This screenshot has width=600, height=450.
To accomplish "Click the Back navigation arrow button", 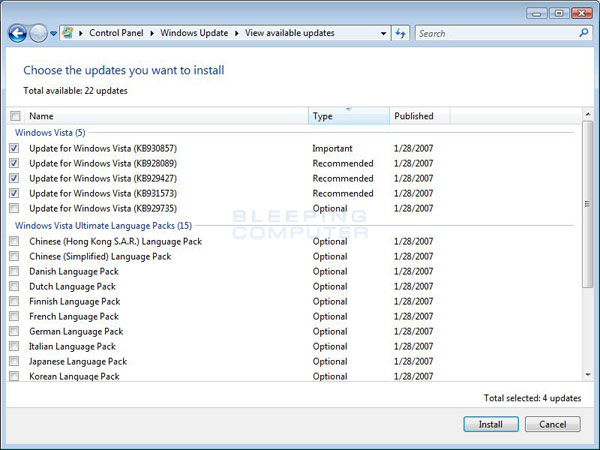I will coord(17,33).
